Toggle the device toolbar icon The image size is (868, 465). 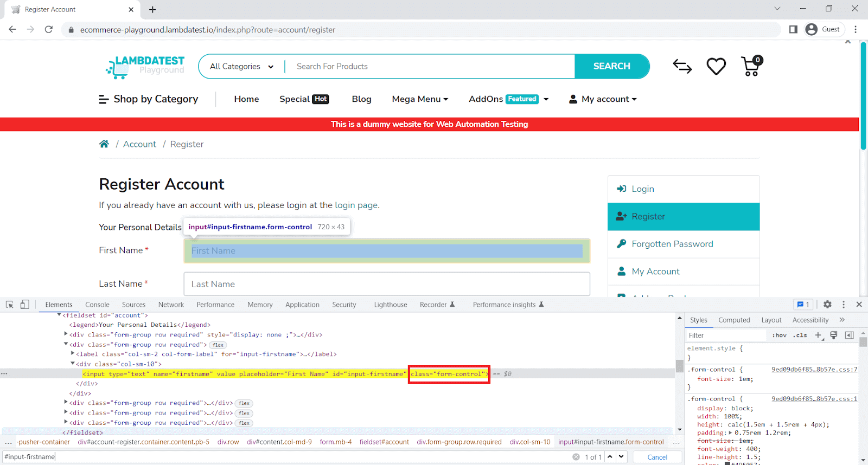tap(24, 305)
